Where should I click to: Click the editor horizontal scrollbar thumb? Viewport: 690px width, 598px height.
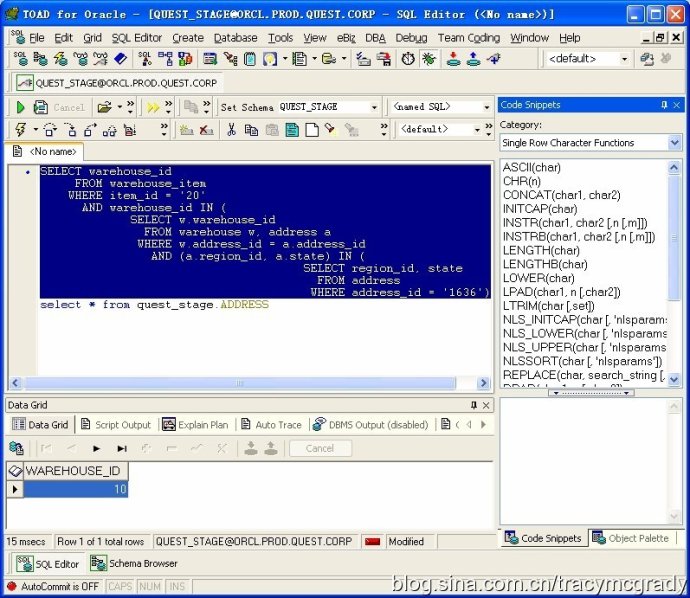(240, 383)
